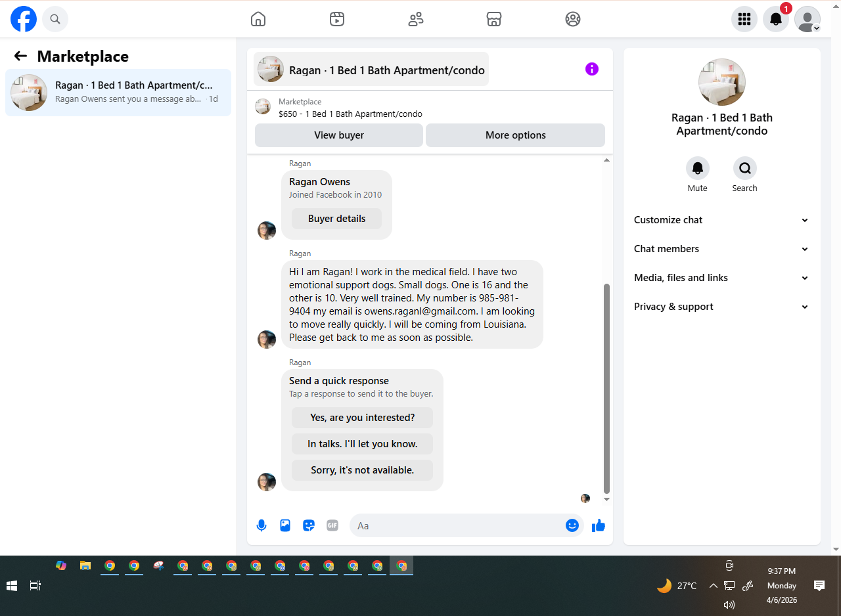This screenshot has width=841, height=616.
Task: Click the small seen-receipt avatar below the chat
Action: (x=585, y=498)
